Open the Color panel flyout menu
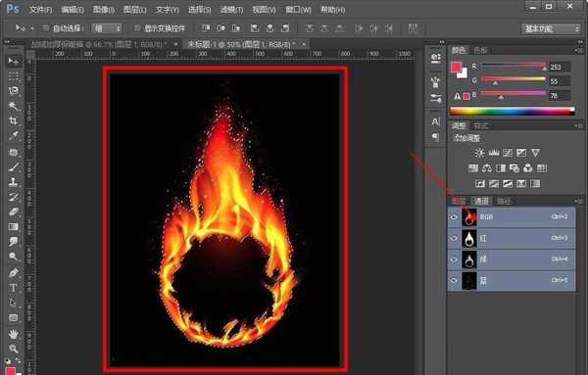 tap(578, 50)
